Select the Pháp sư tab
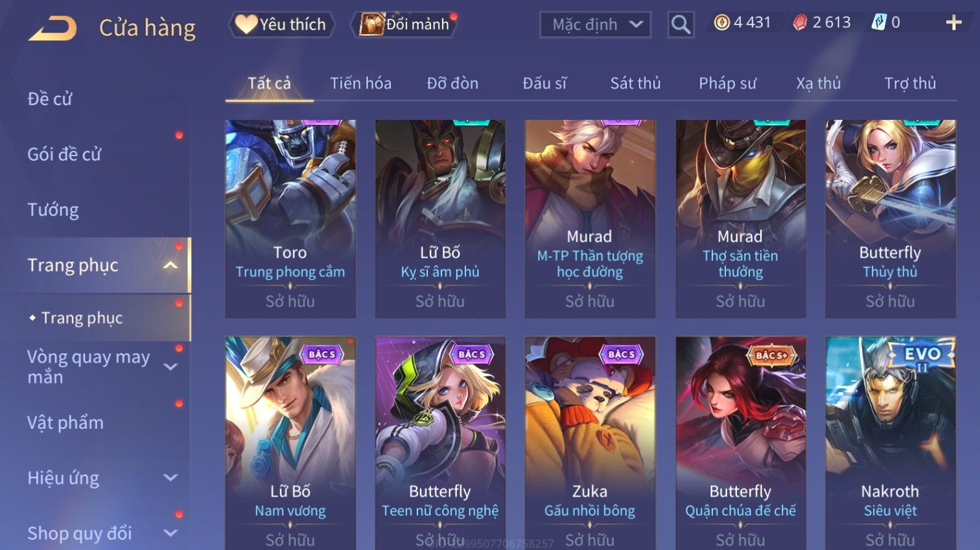 [727, 84]
